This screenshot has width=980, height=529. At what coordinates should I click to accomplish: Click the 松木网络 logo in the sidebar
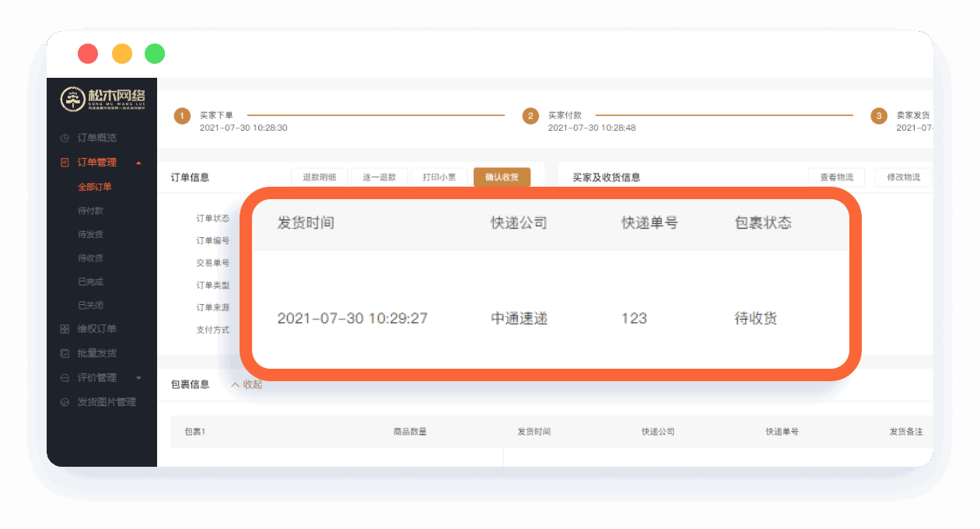point(103,99)
